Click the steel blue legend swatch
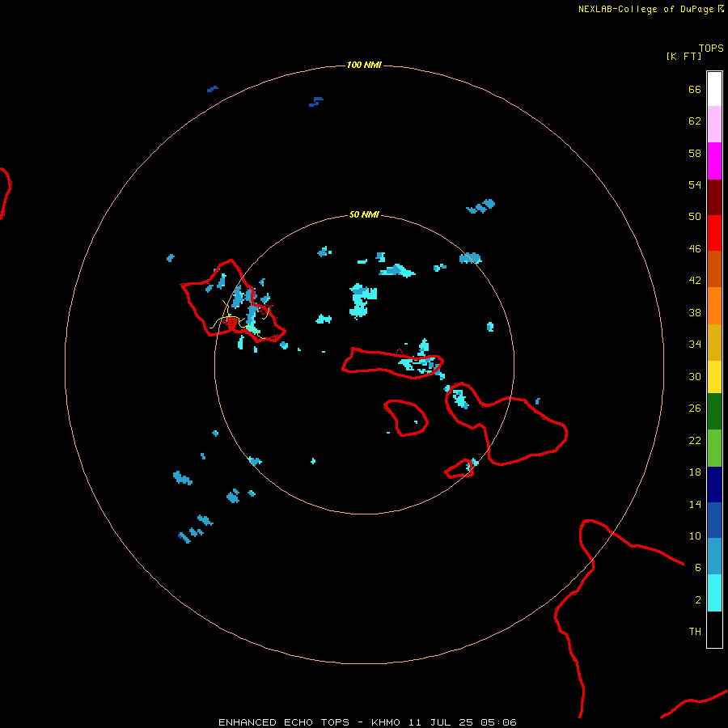The width and height of the screenshot is (728, 728). coord(714,556)
